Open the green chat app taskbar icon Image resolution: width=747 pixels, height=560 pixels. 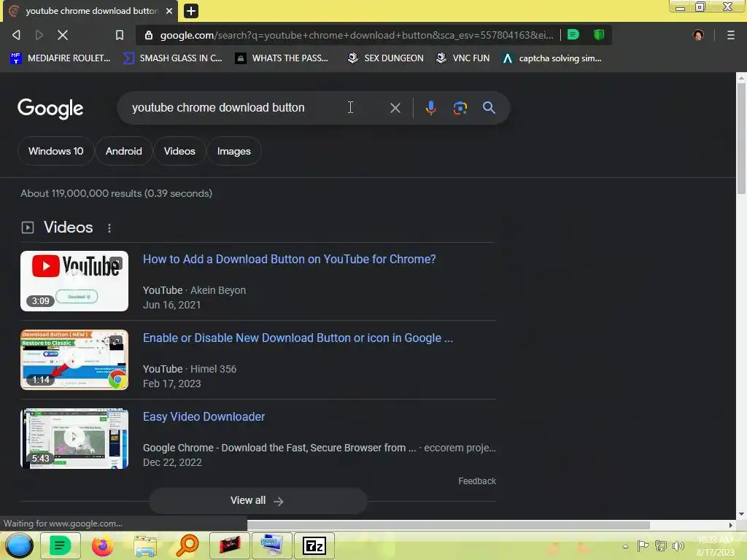pos(60,545)
